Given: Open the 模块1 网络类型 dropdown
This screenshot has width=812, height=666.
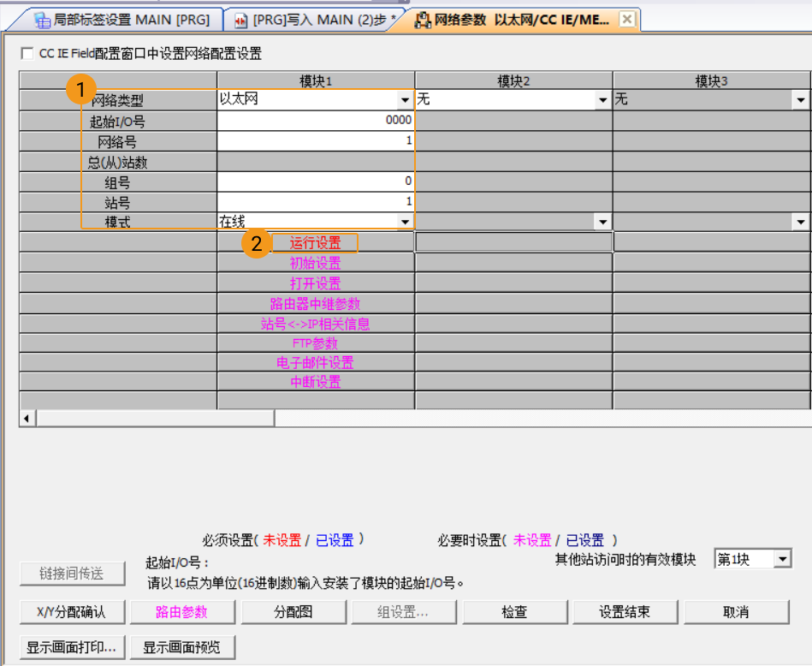Looking at the screenshot, I should (404, 99).
